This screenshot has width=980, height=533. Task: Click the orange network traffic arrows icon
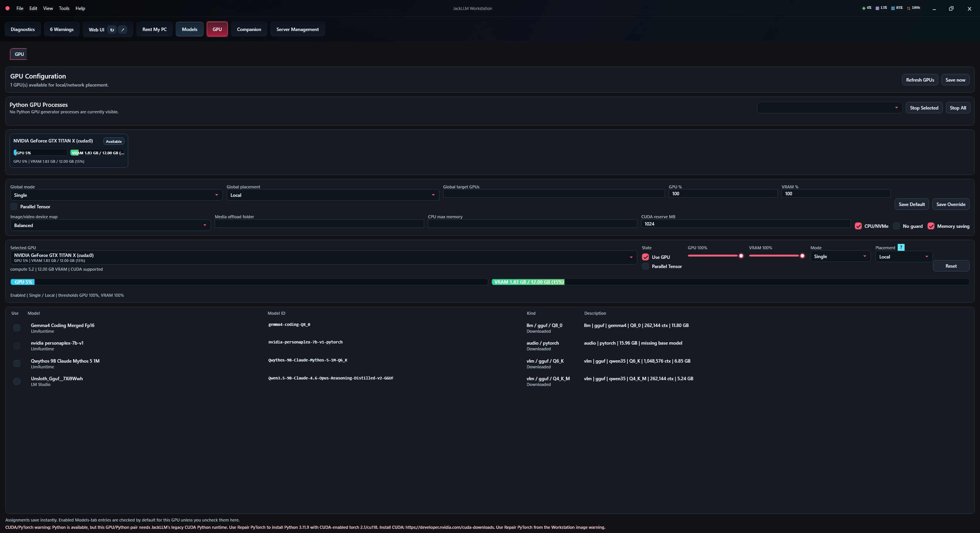pos(908,8)
